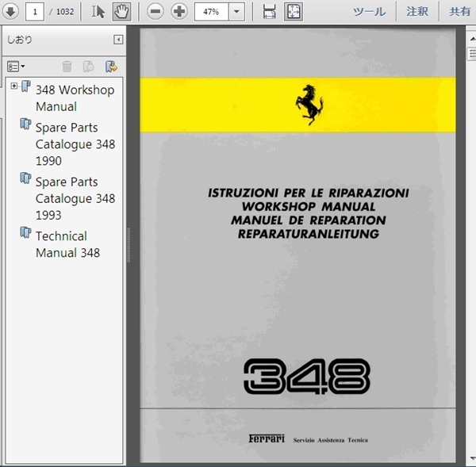The height and width of the screenshot is (467, 476).
Task: Open Spare Parts Catalogue 348 1993 bookmark
Action: 75,198
